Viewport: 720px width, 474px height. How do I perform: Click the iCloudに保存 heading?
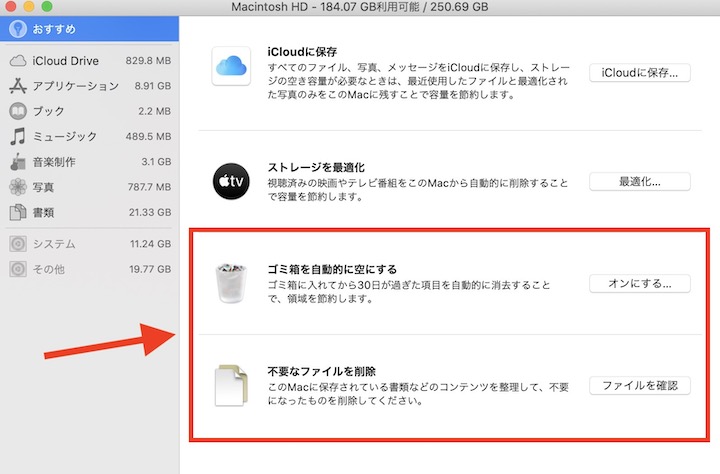click(x=303, y=51)
